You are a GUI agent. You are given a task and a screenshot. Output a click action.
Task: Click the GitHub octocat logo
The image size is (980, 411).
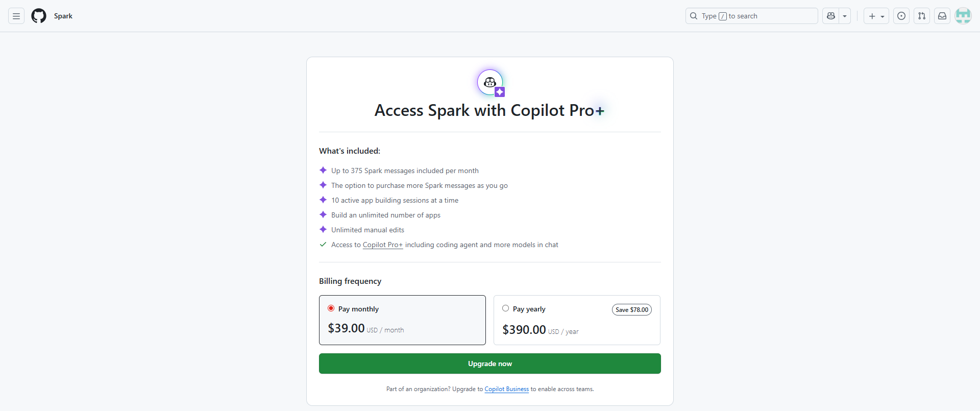click(x=39, y=16)
